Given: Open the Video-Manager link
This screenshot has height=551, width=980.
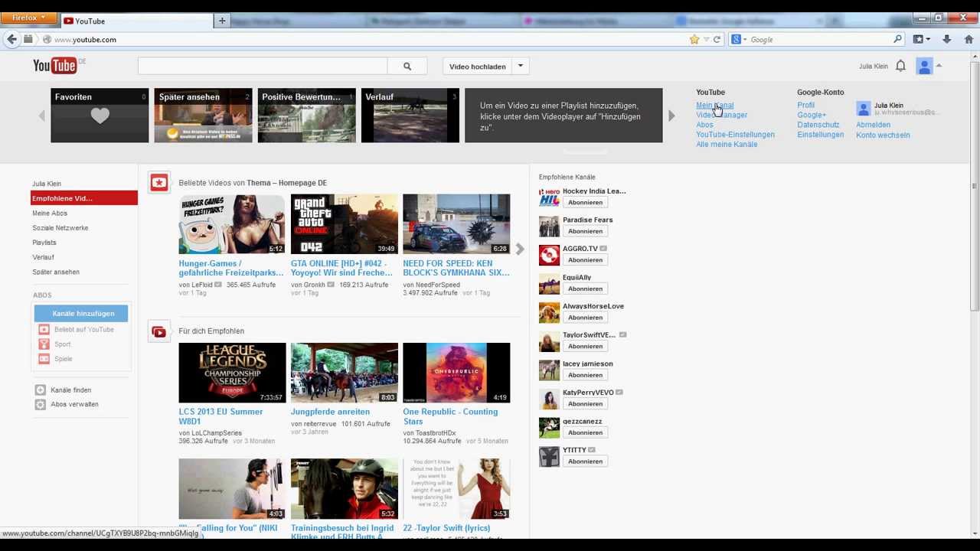Looking at the screenshot, I should coord(722,115).
